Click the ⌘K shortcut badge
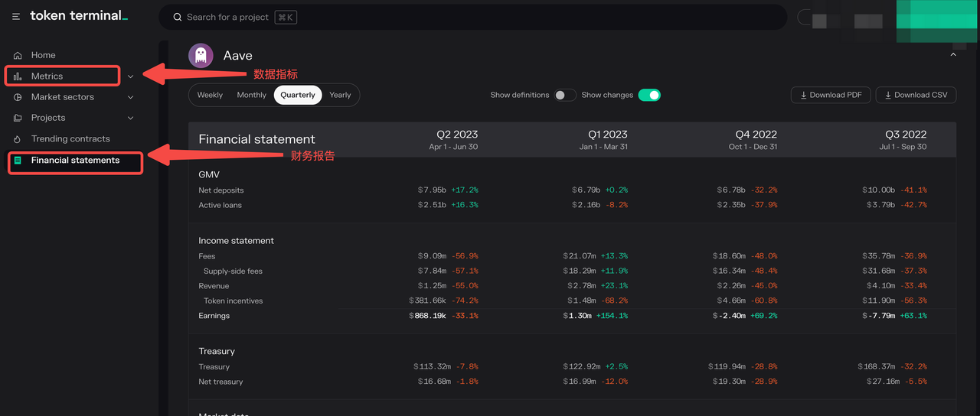 click(286, 17)
